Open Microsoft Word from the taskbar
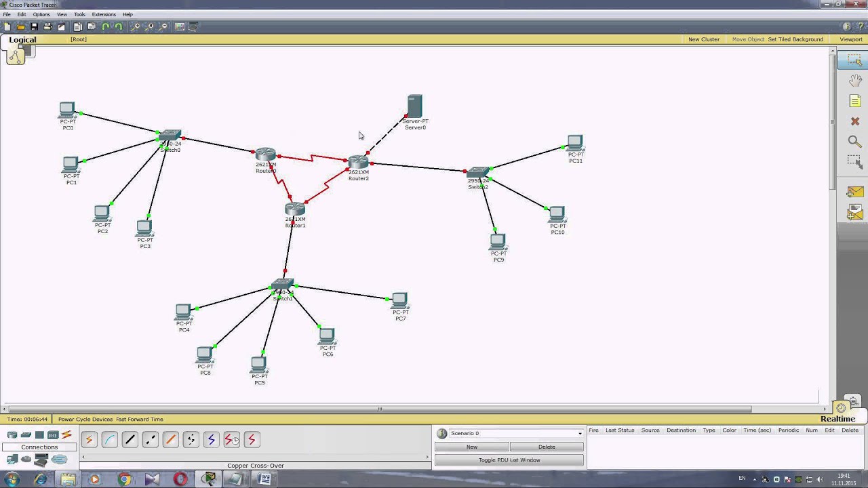This screenshot has height=488, width=868. pyautogui.click(x=264, y=479)
